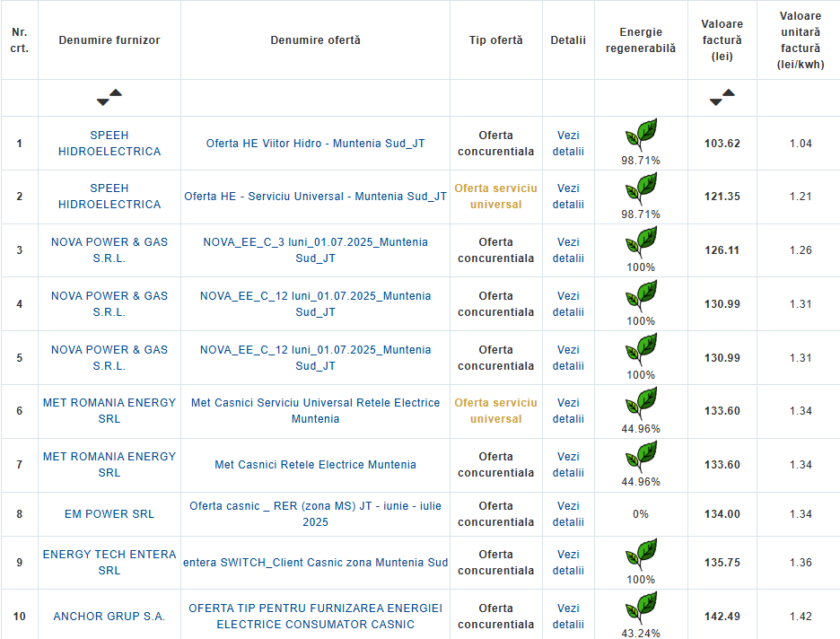The width and height of the screenshot is (840, 639).
Task: Open entera SWITCH_Client Casnic zona Muntenia Sud
Action: [316, 563]
